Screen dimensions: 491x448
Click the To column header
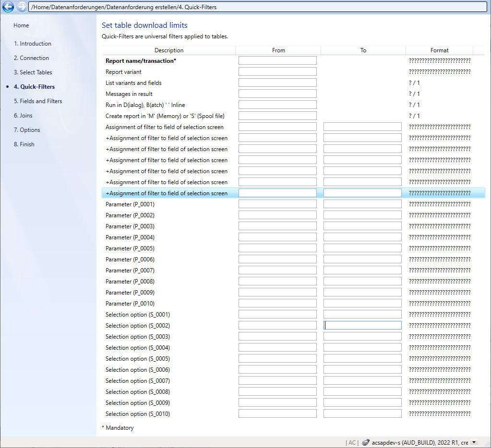(363, 50)
